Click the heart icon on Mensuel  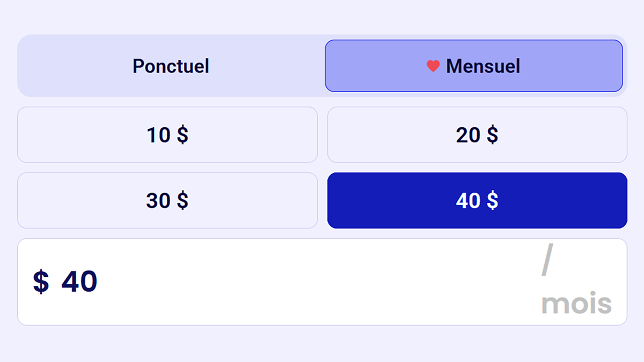pos(433,65)
